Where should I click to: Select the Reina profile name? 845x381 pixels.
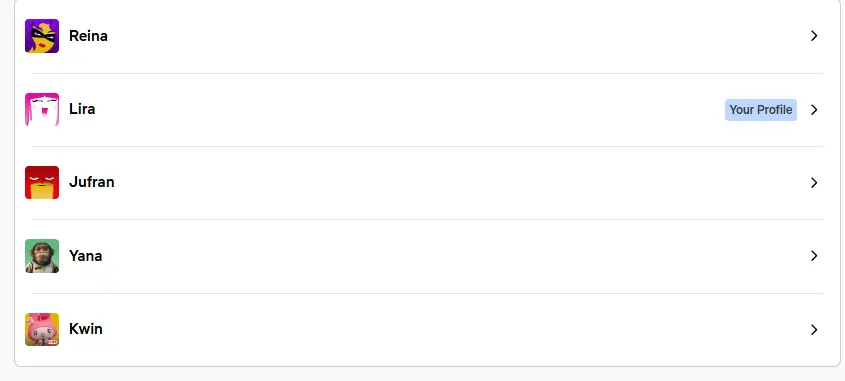pyautogui.click(x=88, y=36)
